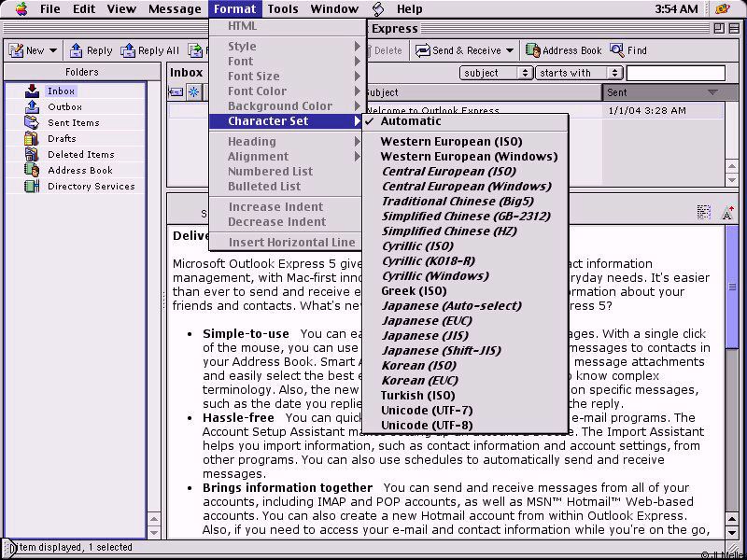
Task: Choose Character Set in Format menu
Action: pos(288,121)
